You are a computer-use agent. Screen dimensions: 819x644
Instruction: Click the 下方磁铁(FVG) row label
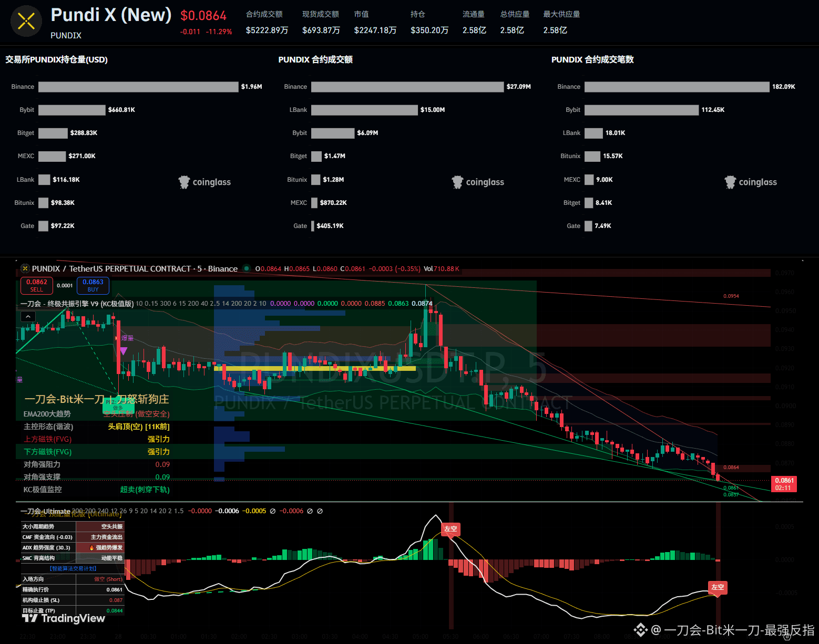coord(47,452)
